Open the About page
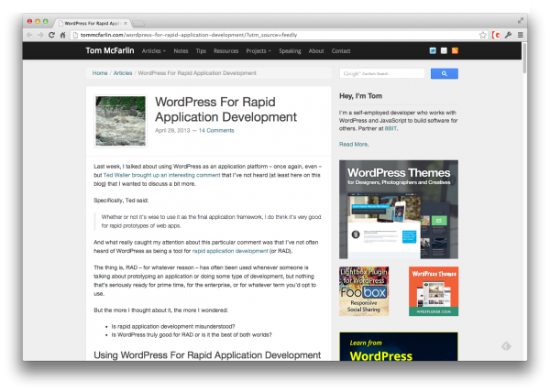550x392 pixels. coord(316,50)
